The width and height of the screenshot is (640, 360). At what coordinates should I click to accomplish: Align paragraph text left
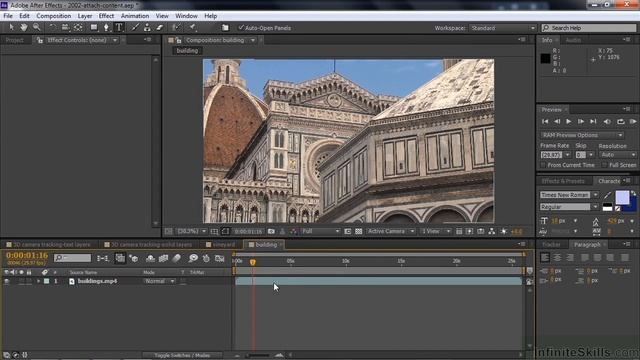(x=545, y=258)
